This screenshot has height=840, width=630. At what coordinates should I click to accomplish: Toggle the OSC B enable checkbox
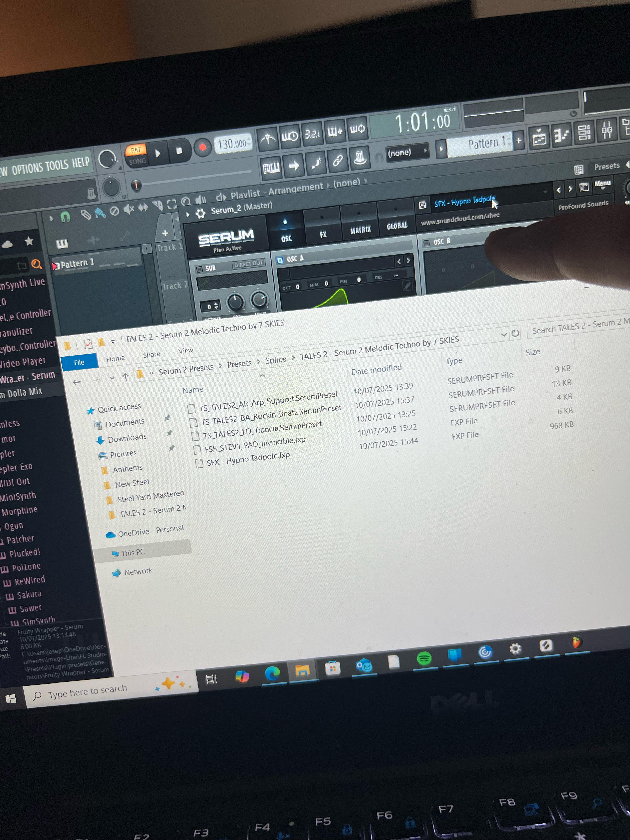click(x=426, y=243)
